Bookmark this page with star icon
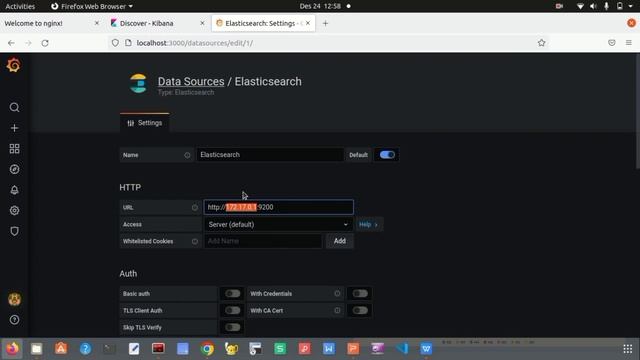 [x=542, y=43]
